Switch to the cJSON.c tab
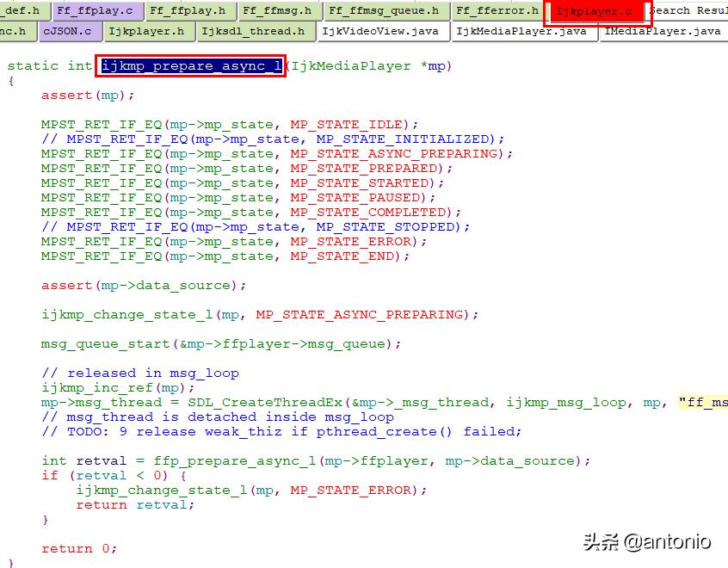 [x=69, y=31]
